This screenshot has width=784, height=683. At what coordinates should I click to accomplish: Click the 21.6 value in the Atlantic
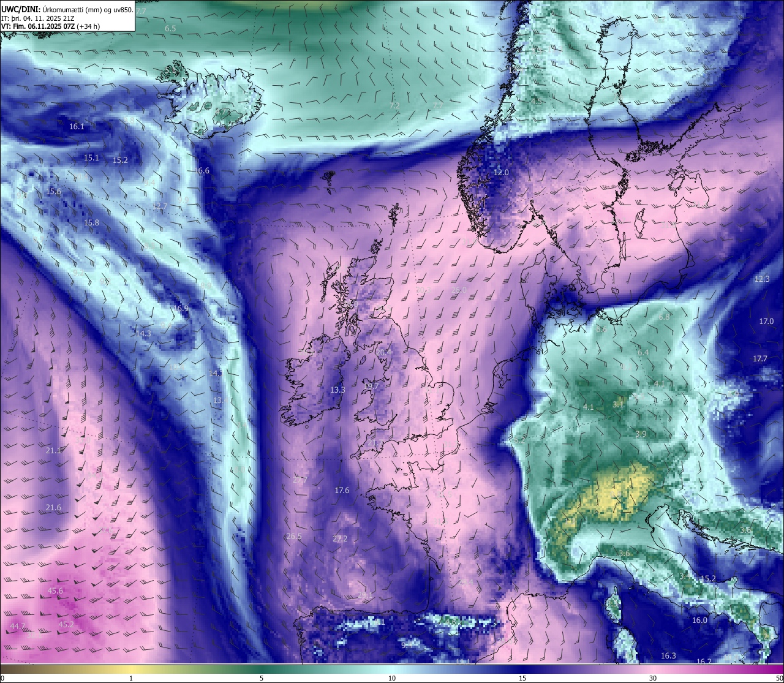(53, 508)
